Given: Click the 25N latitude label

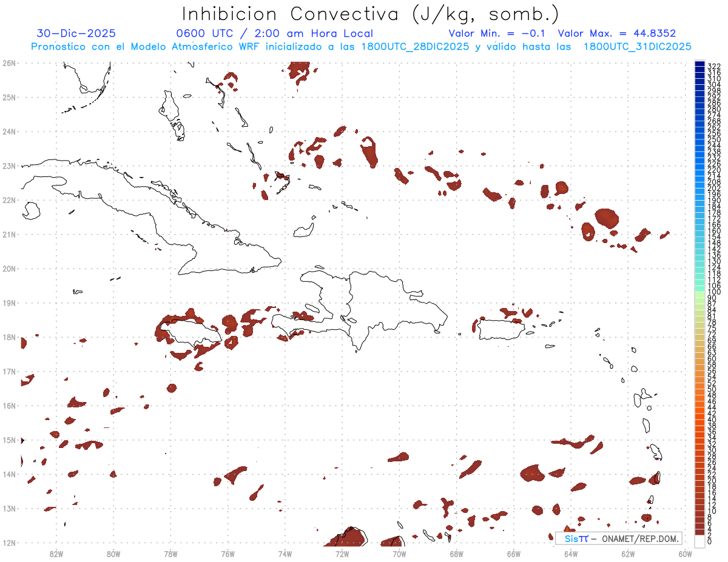Looking at the screenshot, I should [9, 97].
